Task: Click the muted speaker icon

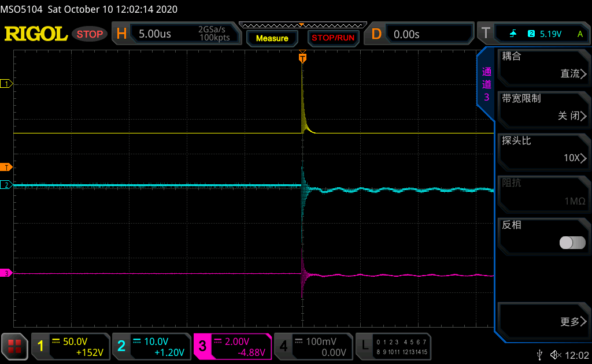Action: (556, 354)
